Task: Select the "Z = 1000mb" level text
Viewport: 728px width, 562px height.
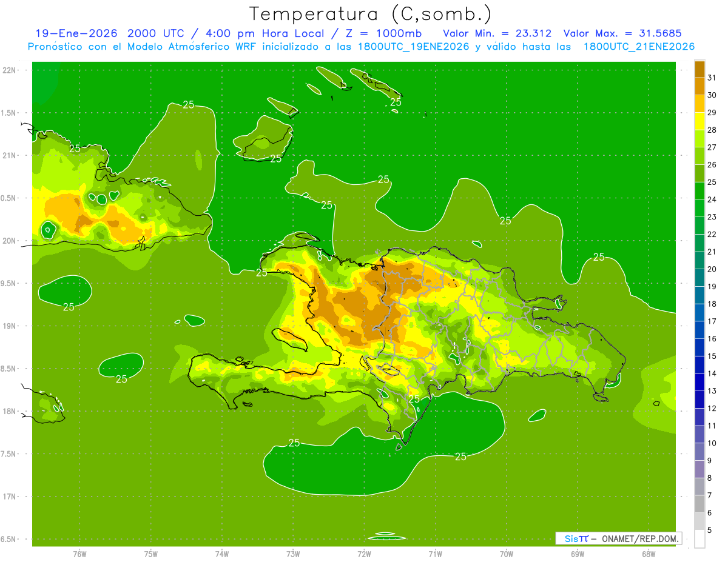Action: pyautogui.click(x=385, y=33)
